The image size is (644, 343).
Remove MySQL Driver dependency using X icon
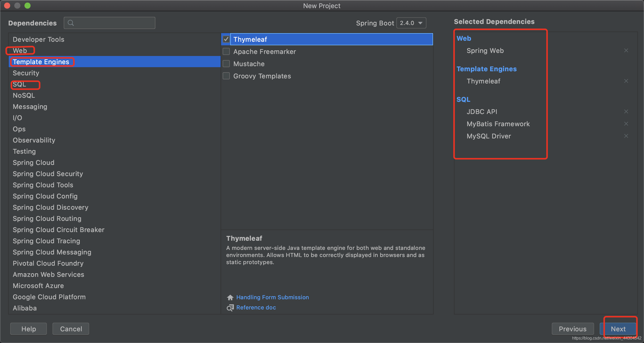[626, 136]
